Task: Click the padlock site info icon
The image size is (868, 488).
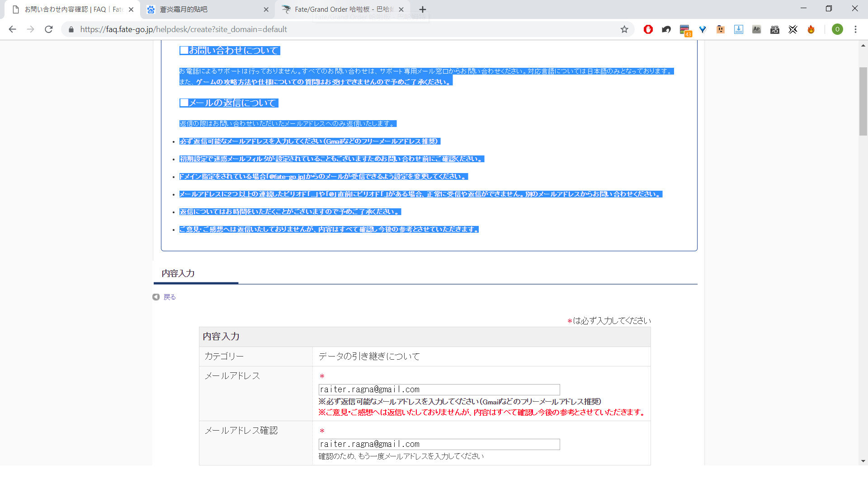Action: tap(71, 29)
